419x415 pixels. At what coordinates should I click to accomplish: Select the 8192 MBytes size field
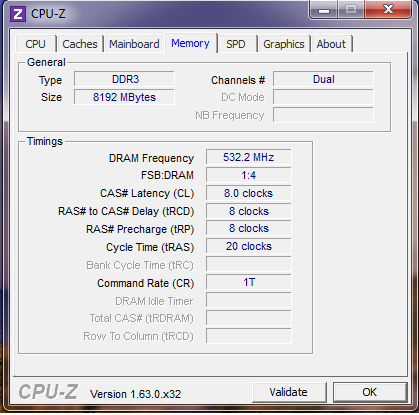click(x=124, y=97)
